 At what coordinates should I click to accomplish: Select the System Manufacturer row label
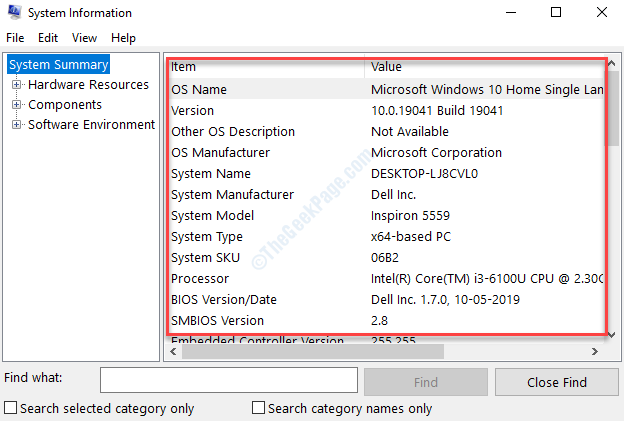pyautogui.click(x=232, y=195)
